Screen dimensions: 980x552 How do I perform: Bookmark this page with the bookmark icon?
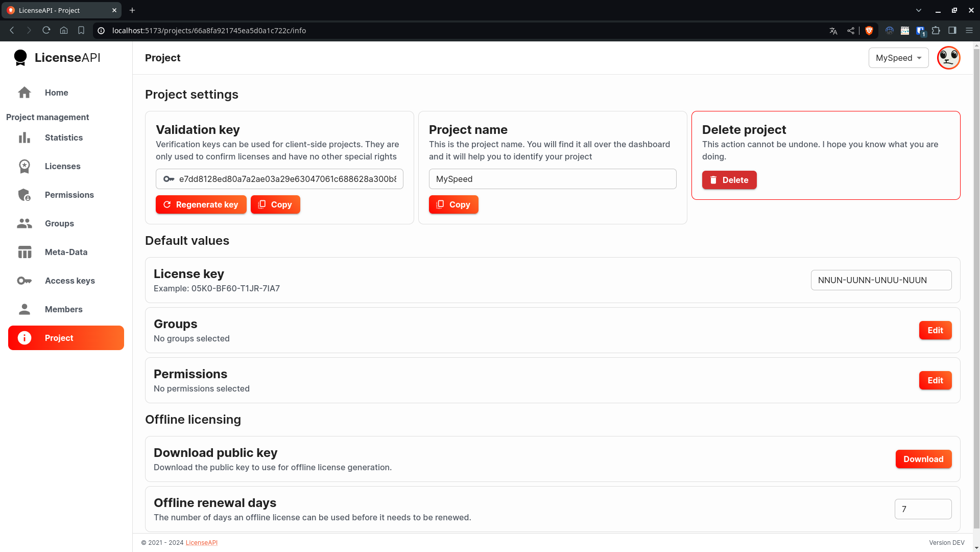click(81, 31)
